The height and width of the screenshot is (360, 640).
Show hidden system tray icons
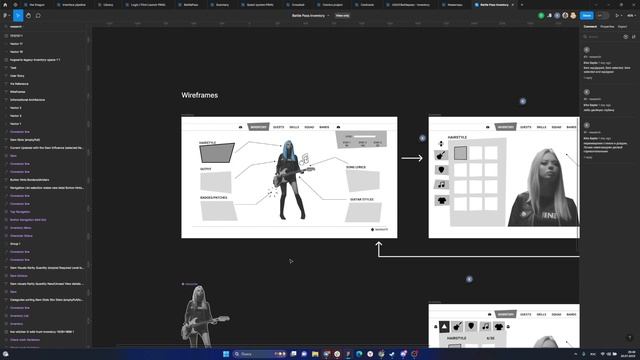(x=576, y=354)
